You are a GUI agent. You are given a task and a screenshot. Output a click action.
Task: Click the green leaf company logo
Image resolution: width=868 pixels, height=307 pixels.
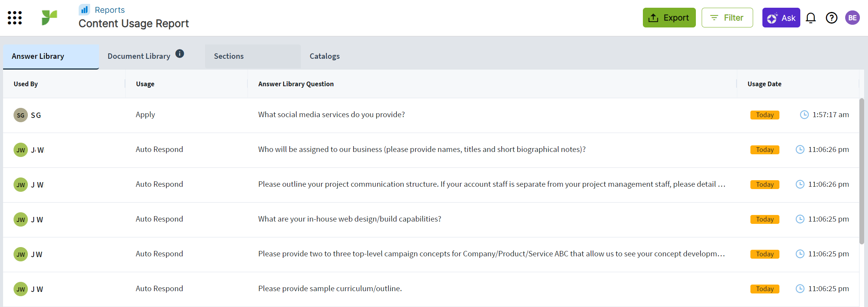pyautogui.click(x=50, y=17)
